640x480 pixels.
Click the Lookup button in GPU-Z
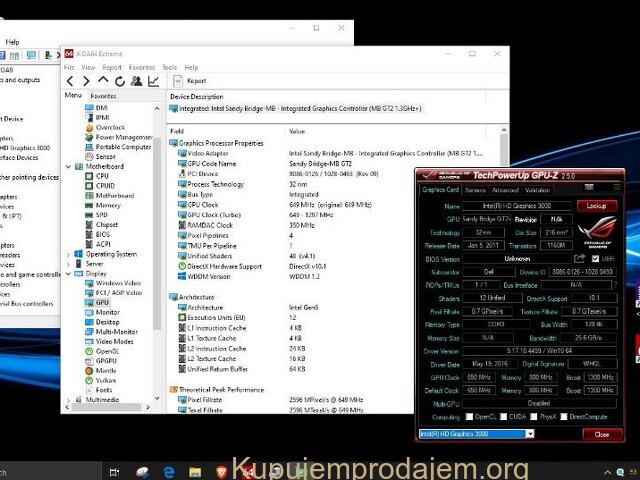(x=596, y=205)
